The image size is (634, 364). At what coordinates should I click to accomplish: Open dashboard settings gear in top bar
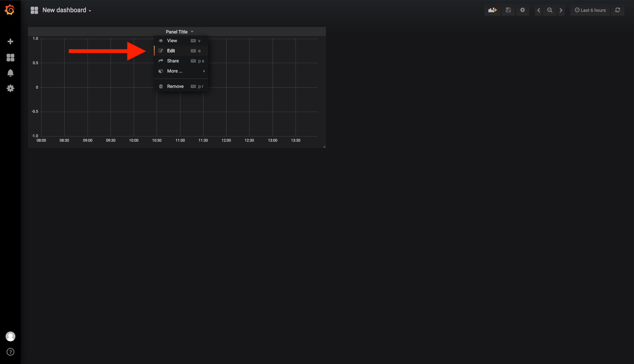[522, 10]
